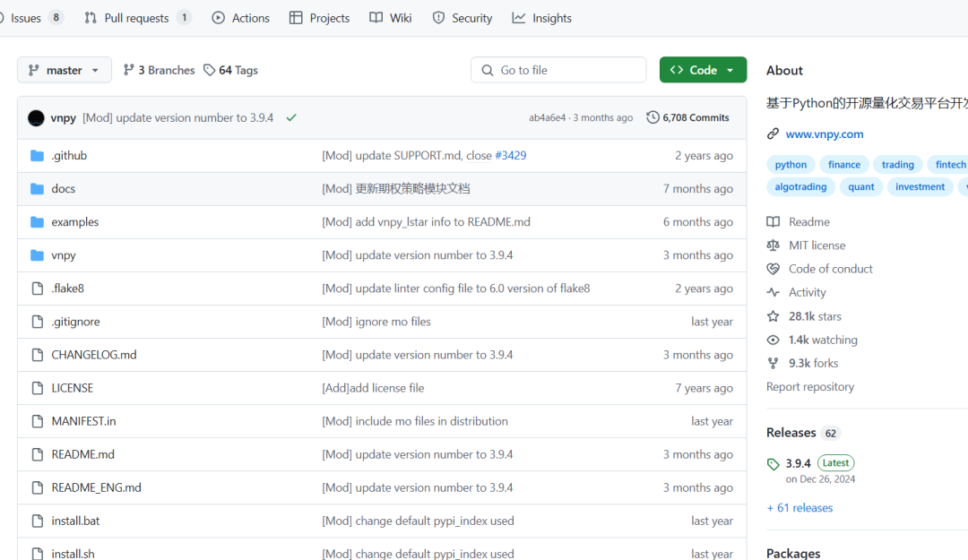Open the Wiki tab
The image size is (968, 560).
pyautogui.click(x=391, y=18)
